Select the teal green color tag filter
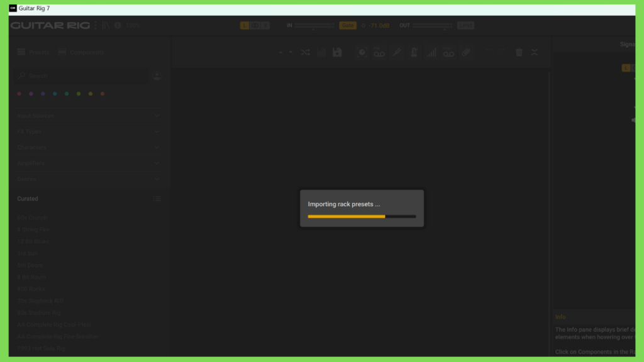The height and width of the screenshot is (362, 644). point(67,94)
